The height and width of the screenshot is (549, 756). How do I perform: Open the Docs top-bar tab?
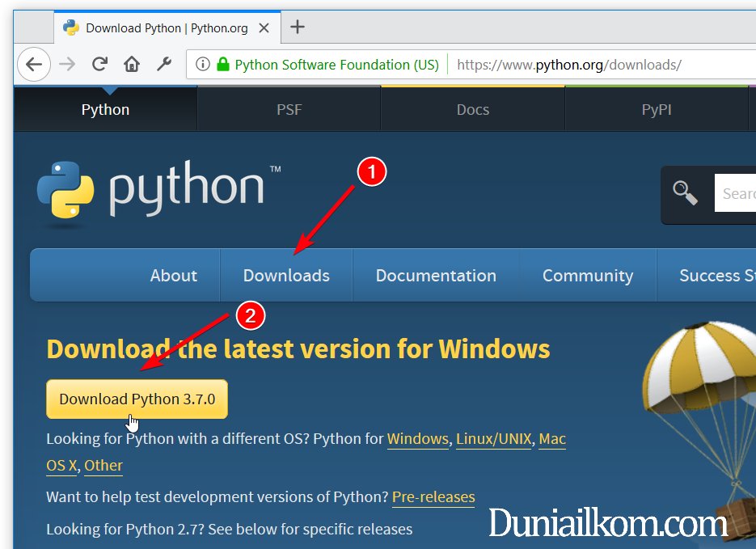click(x=472, y=109)
